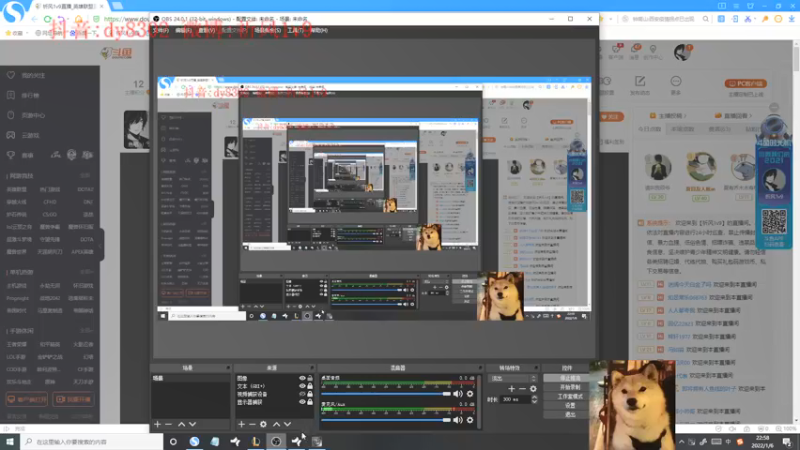
Task: Click the transition duration 300 ms field
Action: [515, 399]
